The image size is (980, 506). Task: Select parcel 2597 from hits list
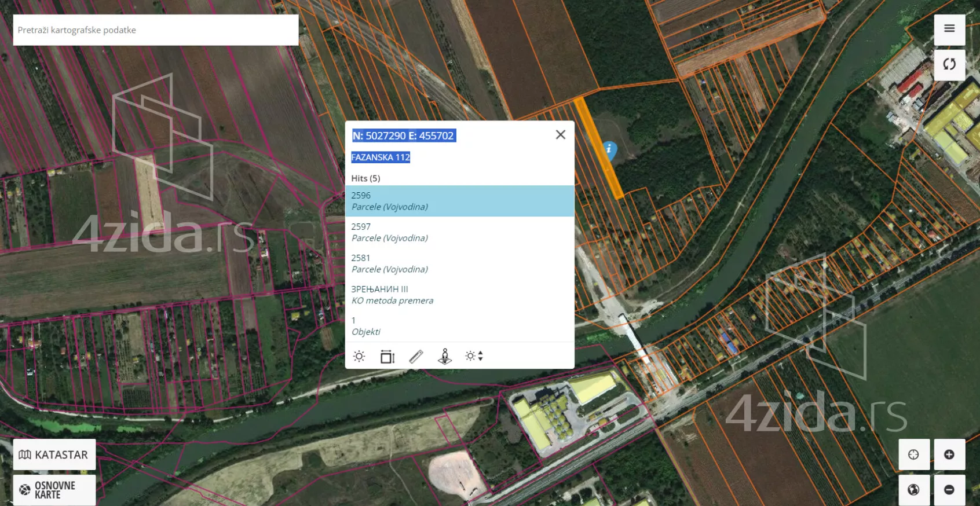[x=459, y=232]
